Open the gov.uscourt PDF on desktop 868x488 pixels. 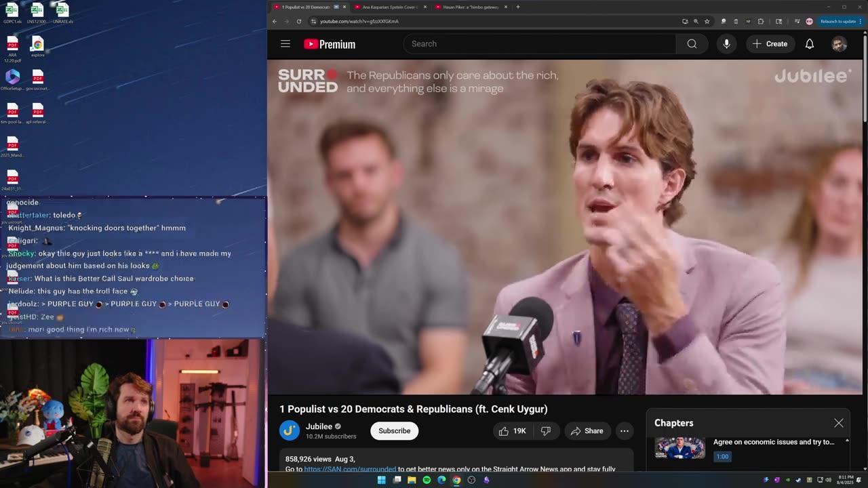[x=37, y=80]
